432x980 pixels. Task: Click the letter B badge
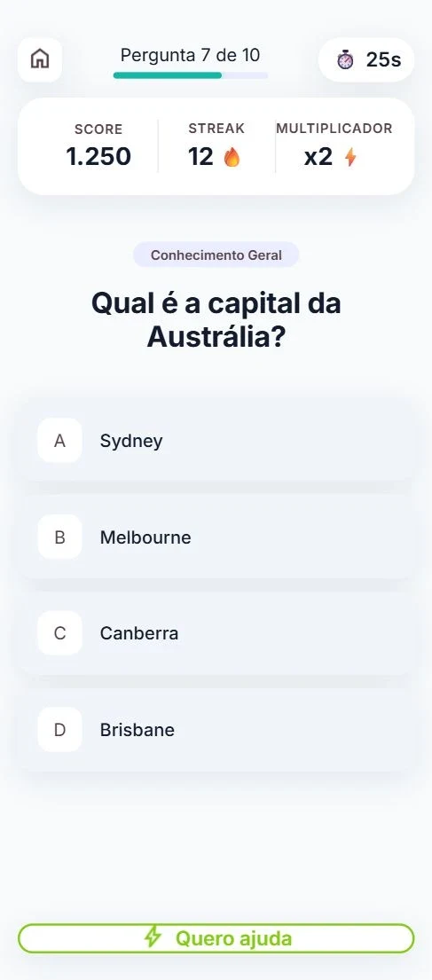[x=59, y=537]
